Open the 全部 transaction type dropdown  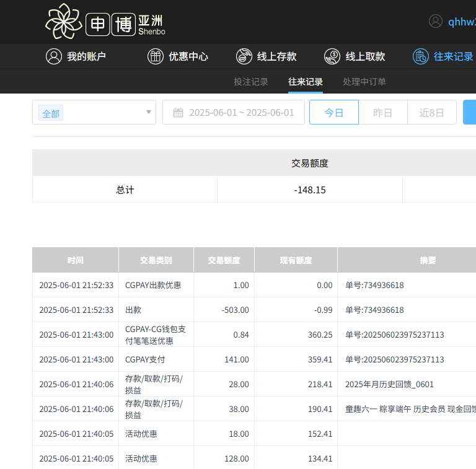[93, 113]
